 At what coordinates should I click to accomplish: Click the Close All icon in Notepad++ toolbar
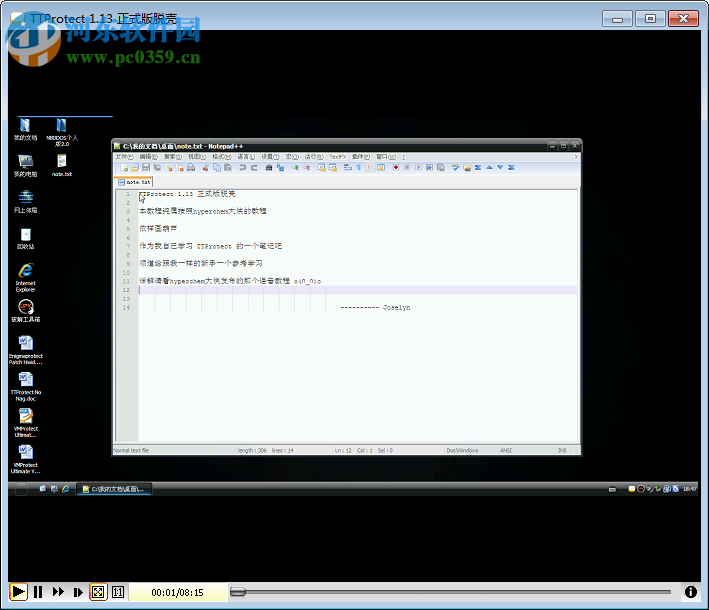coord(180,168)
